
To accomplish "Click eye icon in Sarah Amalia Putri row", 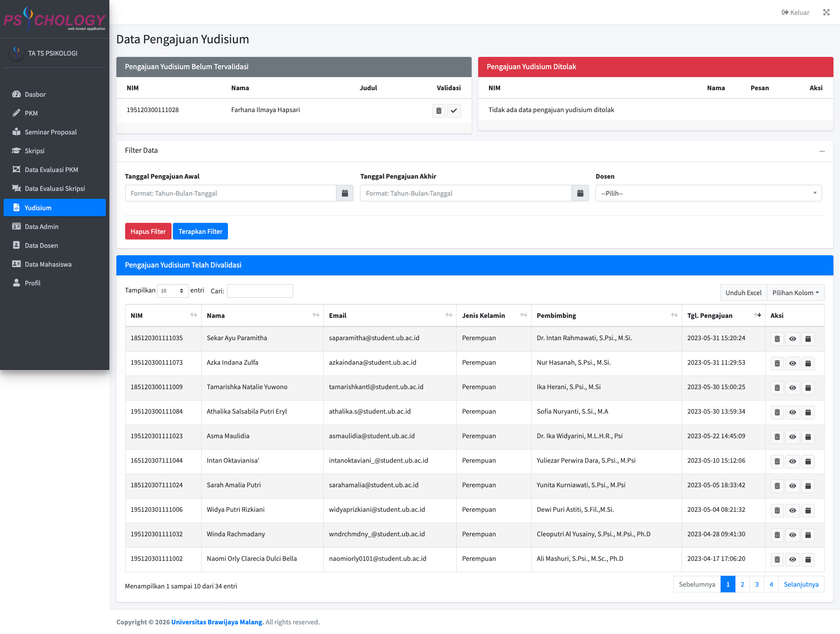I will point(792,486).
